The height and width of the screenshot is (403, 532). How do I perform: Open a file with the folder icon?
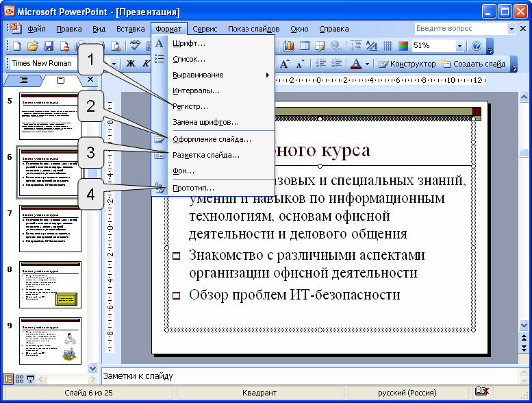click(33, 46)
